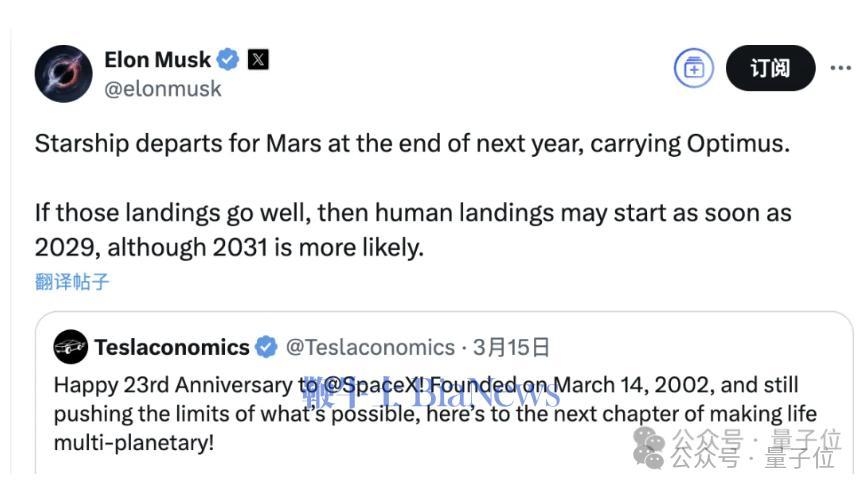Viewport: 862px width, 492px height.
Task: Click the WeChat logo watermark
Action: (x=649, y=447)
